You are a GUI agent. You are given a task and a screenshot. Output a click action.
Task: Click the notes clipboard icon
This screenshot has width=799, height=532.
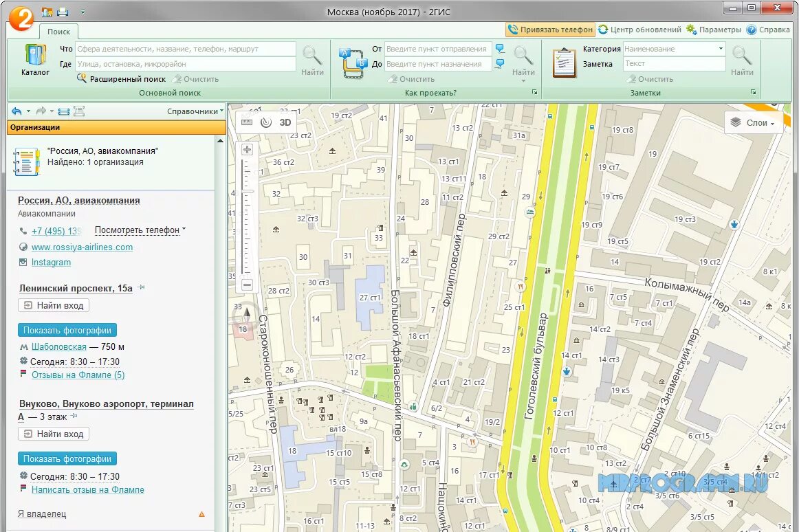click(x=564, y=63)
